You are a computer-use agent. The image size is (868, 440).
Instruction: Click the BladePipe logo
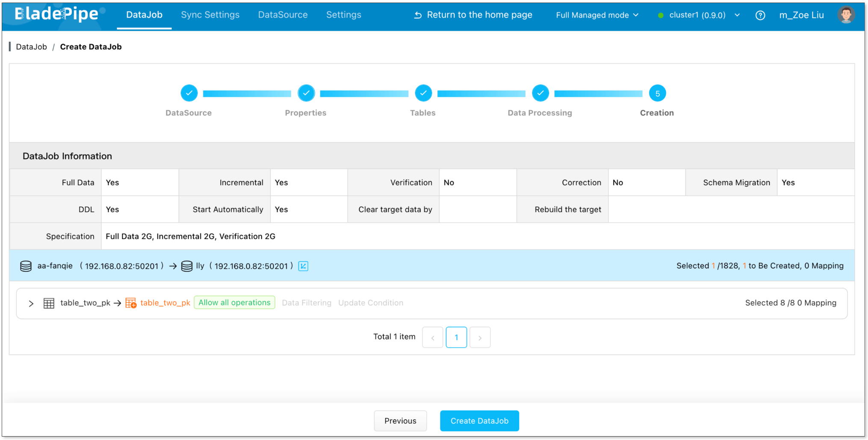[56, 14]
